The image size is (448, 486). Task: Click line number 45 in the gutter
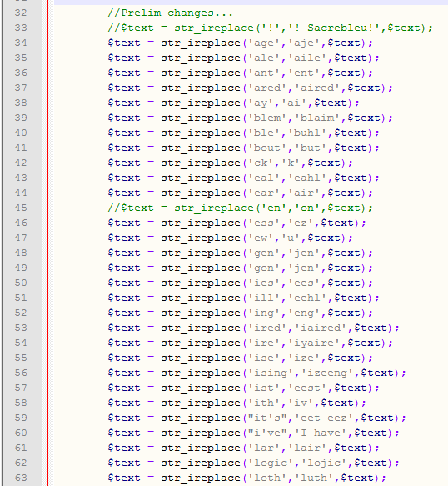(x=21, y=208)
